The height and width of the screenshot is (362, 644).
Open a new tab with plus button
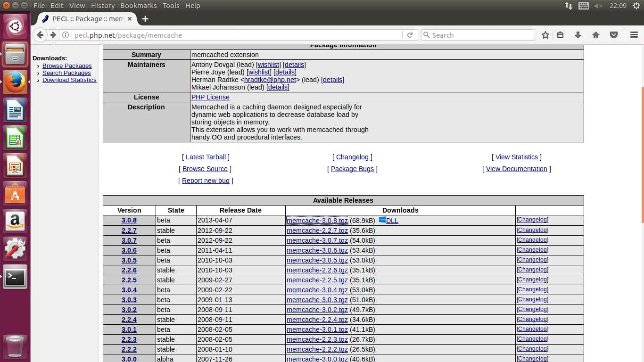tap(145, 19)
